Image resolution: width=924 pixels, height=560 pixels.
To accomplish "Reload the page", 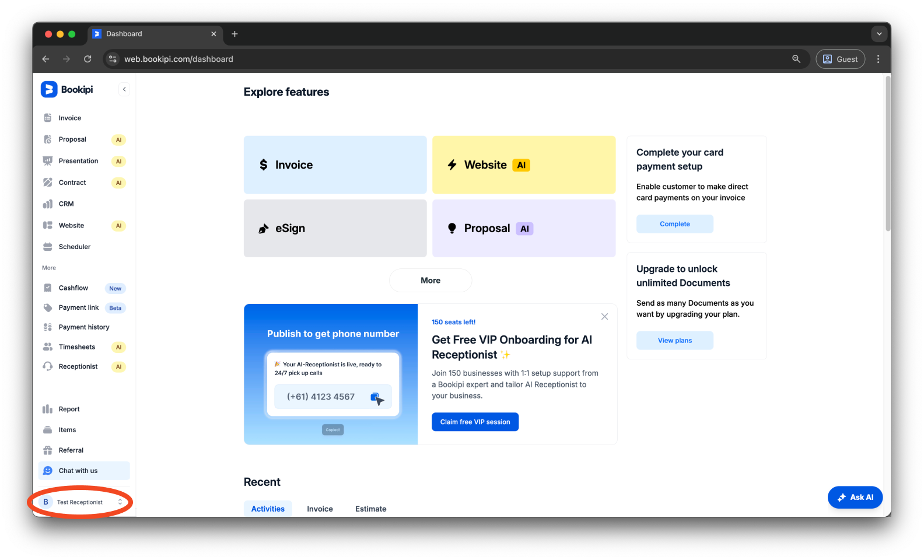I will 87,59.
